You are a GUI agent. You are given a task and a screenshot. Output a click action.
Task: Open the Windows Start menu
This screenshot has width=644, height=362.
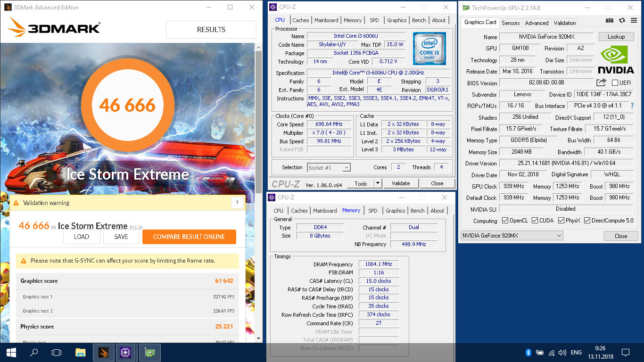(x=11, y=352)
